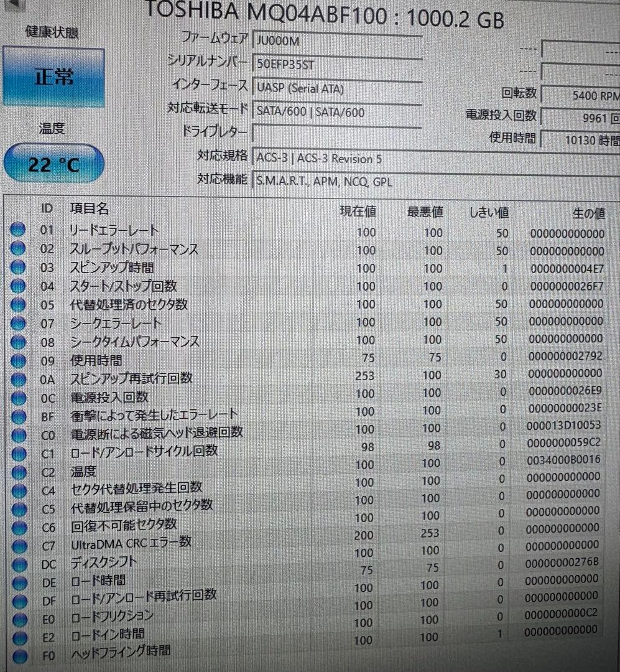Click raw value 00000000276B
The width and height of the screenshot is (620, 672).
(x=562, y=562)
